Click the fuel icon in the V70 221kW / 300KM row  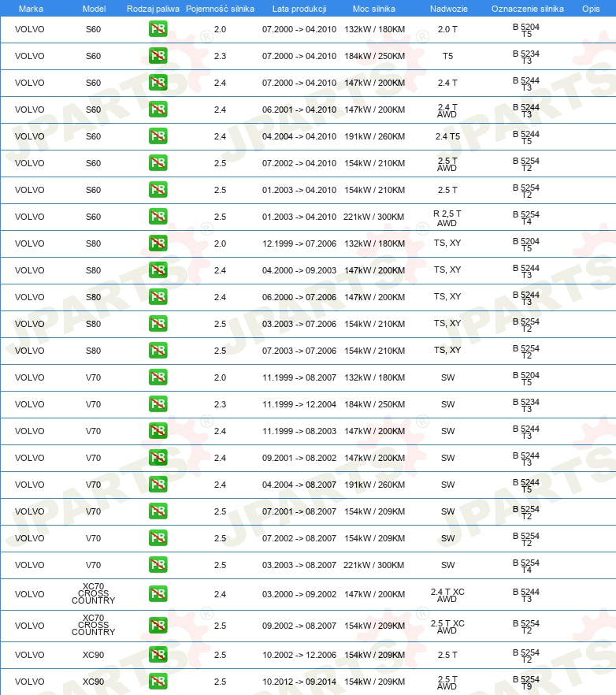coord(158,565)
